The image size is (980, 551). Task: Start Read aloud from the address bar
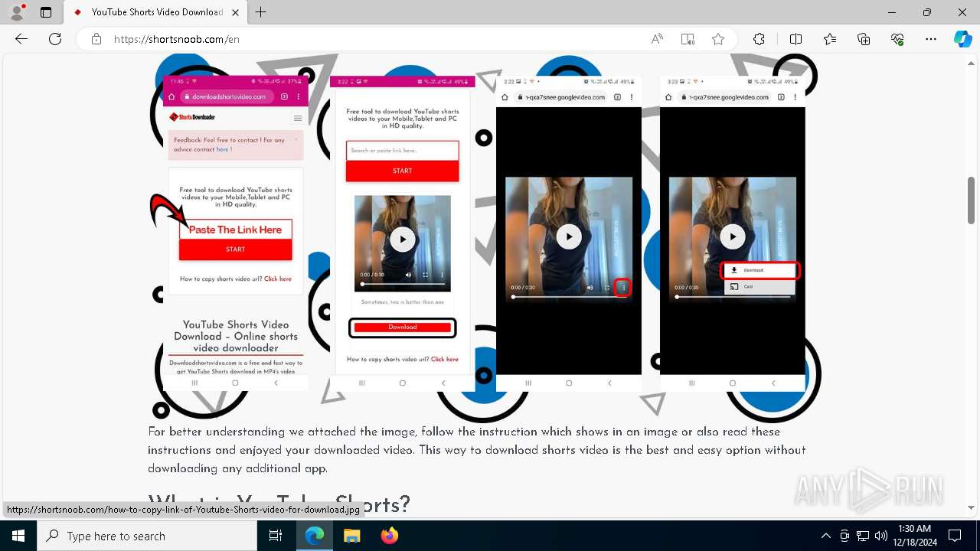pyautogui.click(x=657, y=39)
